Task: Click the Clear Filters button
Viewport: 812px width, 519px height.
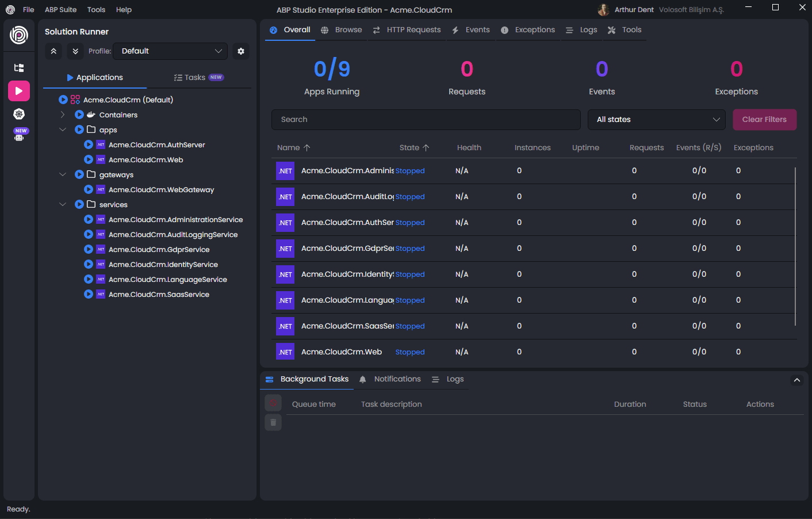Action: [764, 119]
